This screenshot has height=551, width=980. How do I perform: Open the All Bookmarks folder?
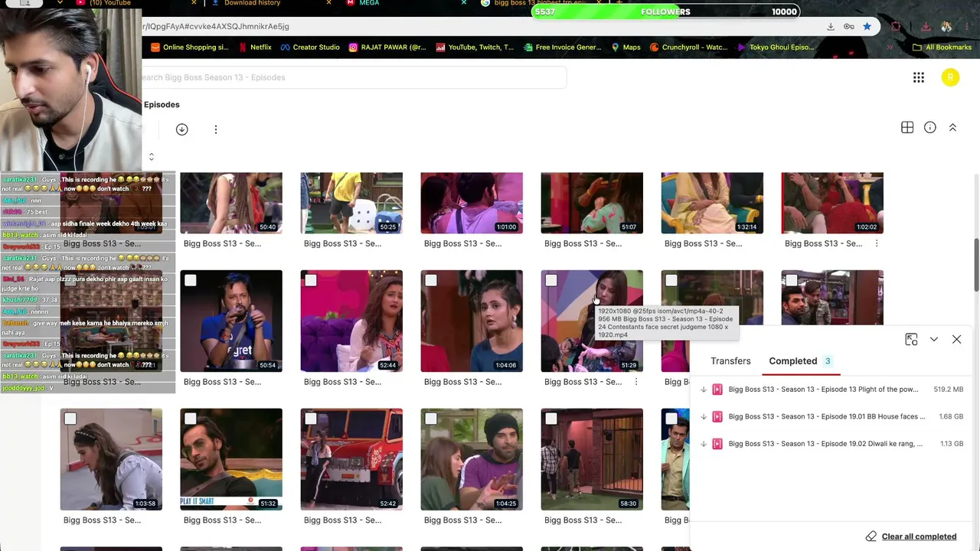tap(942, 47)
